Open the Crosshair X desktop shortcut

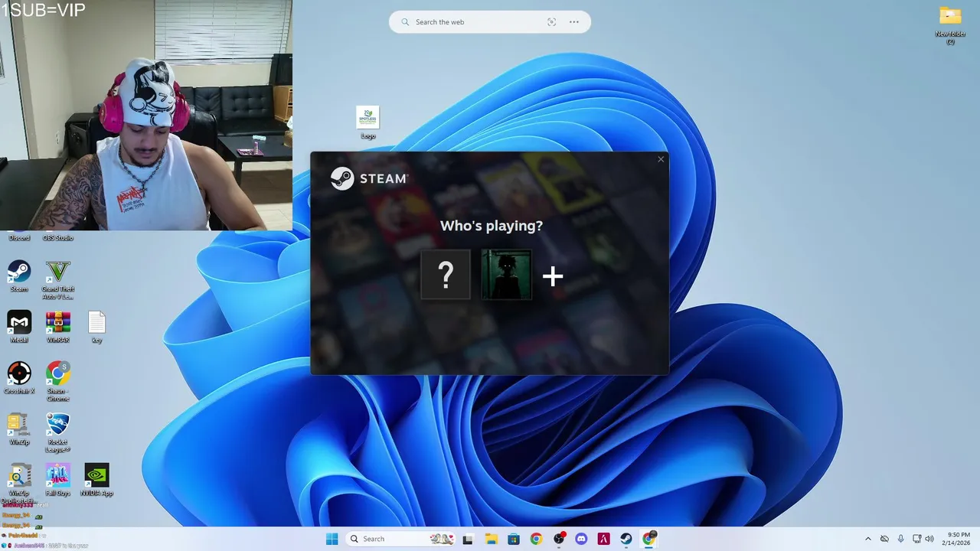[19, 378]
